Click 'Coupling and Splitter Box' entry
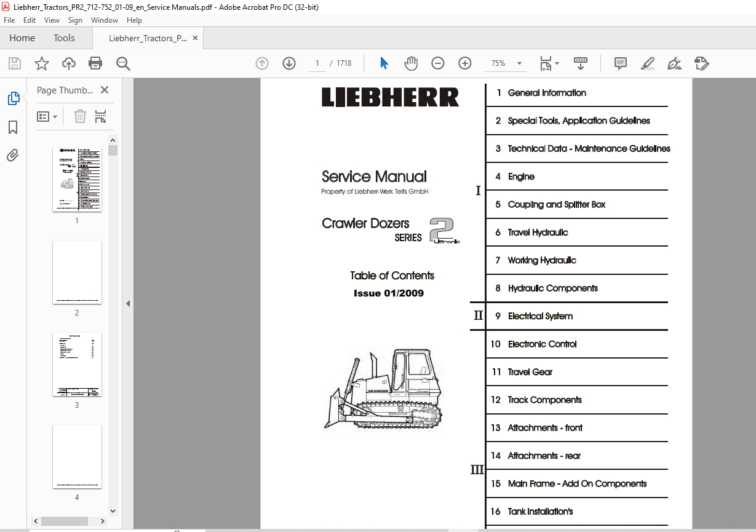 tap(556, 205)
